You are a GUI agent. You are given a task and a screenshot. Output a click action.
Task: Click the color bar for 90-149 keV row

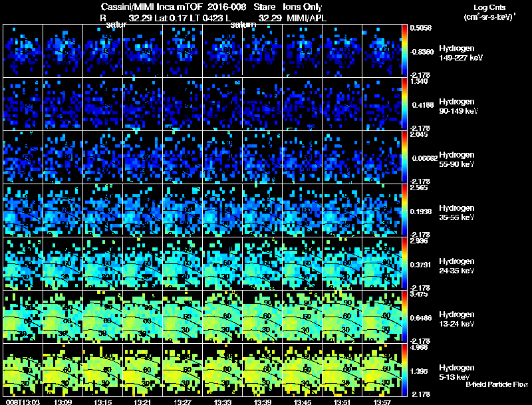(x=404, y=103)
